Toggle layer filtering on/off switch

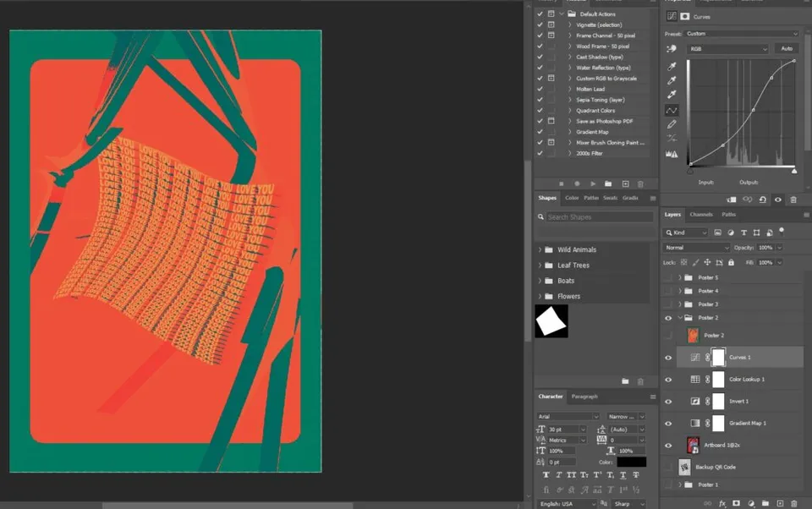click(x=782, y=231)
